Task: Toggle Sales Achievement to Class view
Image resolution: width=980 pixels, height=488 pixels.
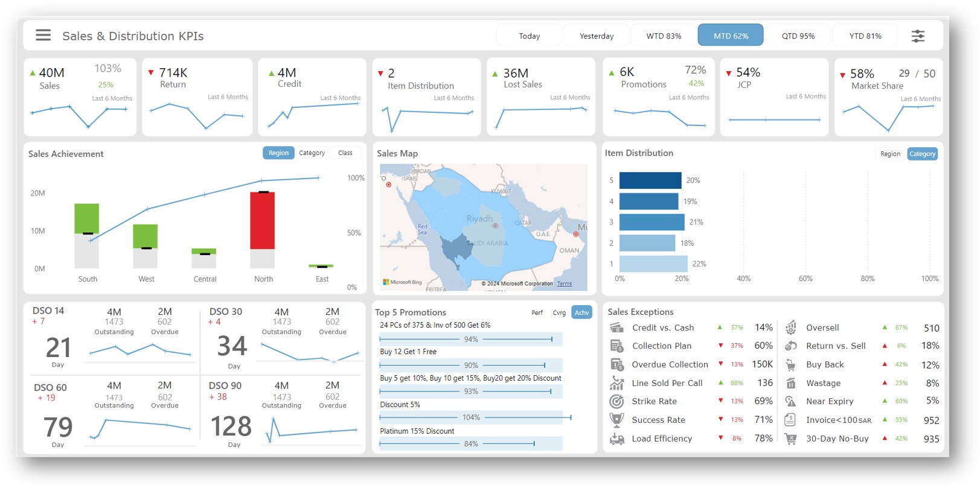Action: [x=345, y=153]
